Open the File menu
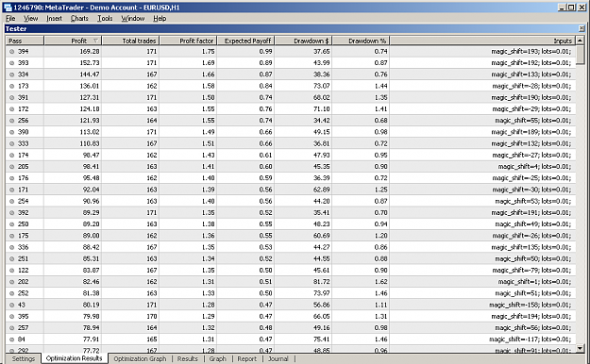This screenshot has height=364, width=590. coord(10,19)
